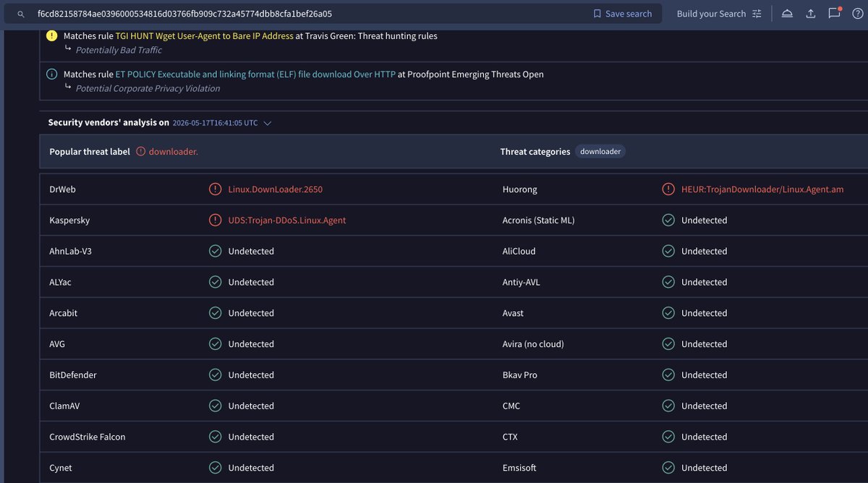Open Build your Search options
Viewport: 868px width, 483px height.
tap(720, 14)
